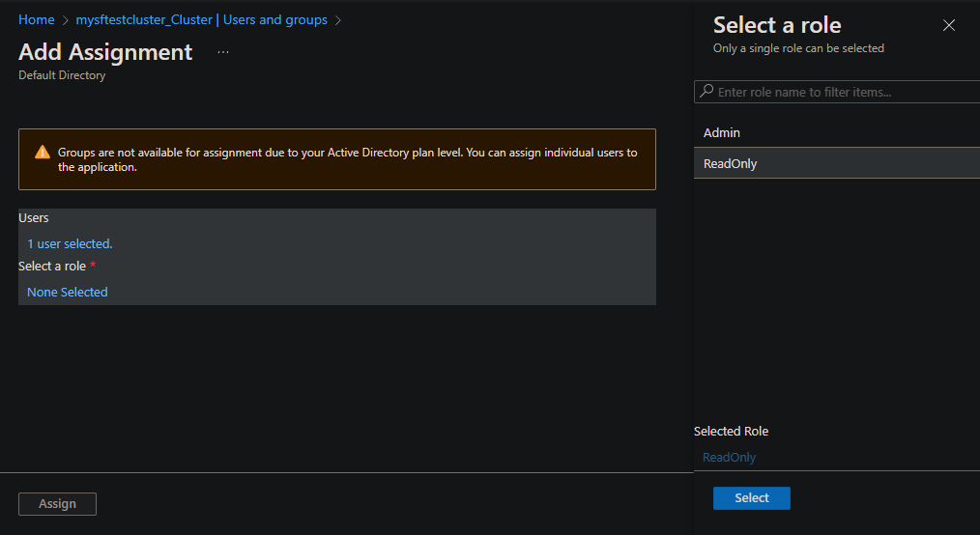This screenshot has height=535, width=980.
Task: Click the Users section label
Action: click(x=34, y=218)
